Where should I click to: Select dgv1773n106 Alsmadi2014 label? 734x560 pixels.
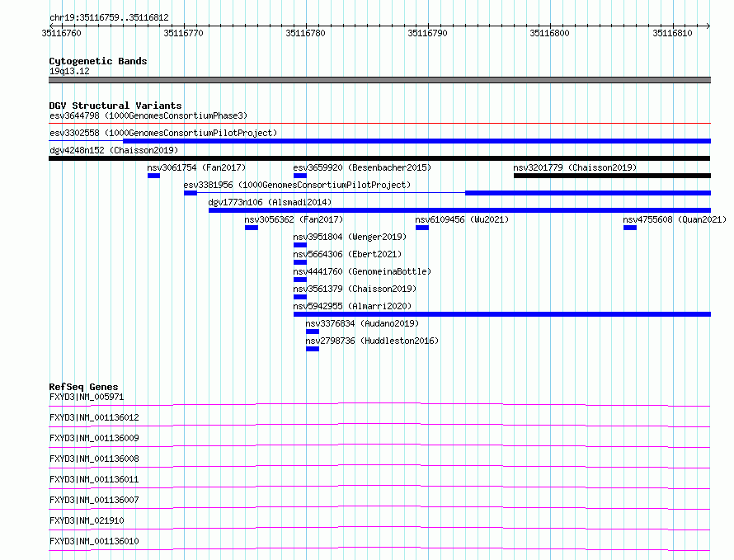coord(270,202)
